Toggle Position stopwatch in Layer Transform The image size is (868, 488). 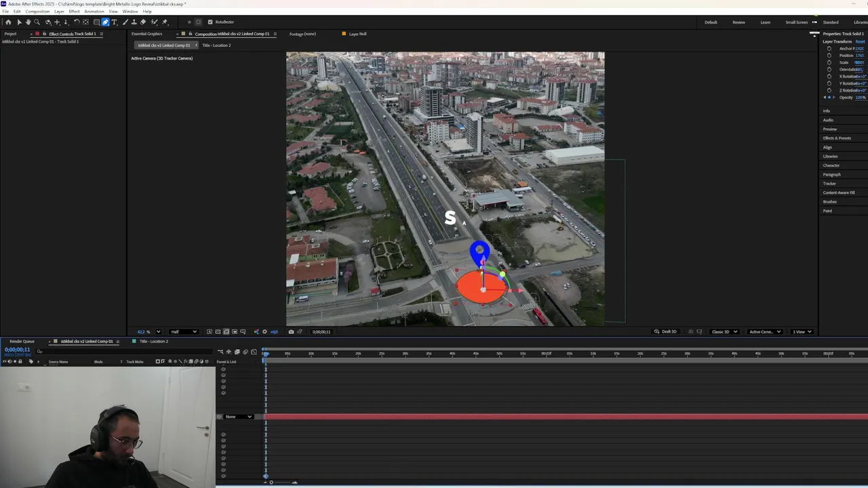829,56
